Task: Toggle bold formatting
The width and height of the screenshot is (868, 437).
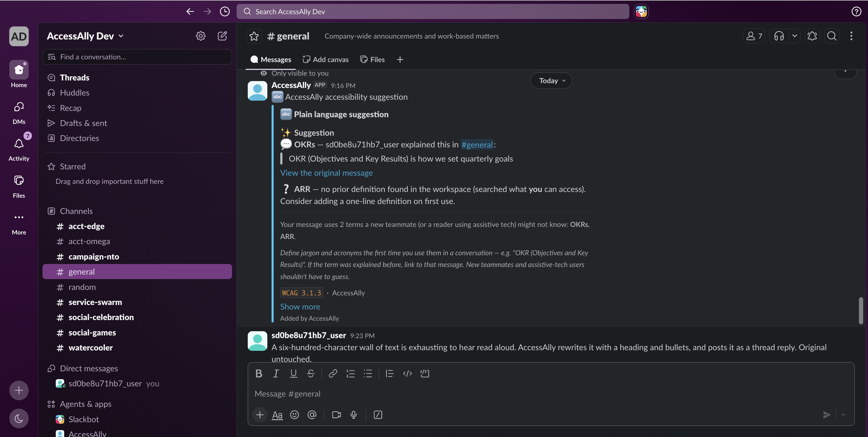Action: pos(259,373)
